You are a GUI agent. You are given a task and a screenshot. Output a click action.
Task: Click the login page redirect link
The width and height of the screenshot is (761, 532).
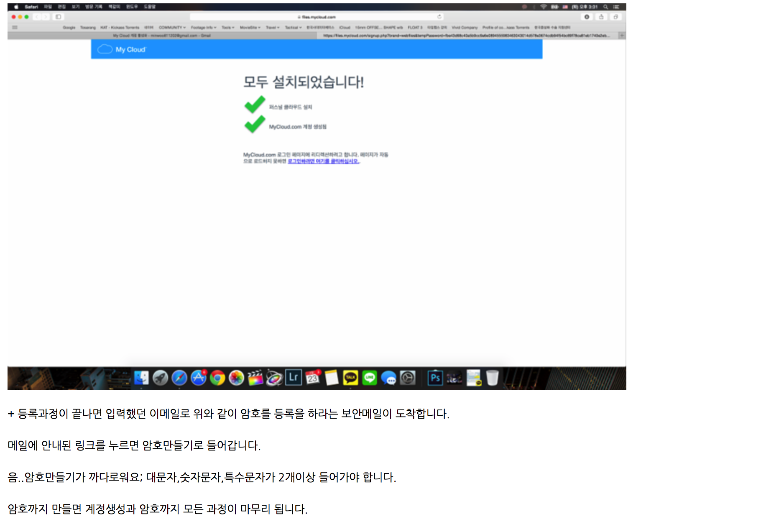coord(323,161)
